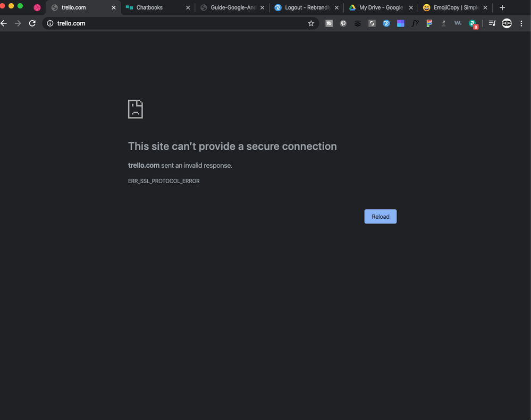Open the '1b' extension in toolbar
The width and height of the screenshot is (531, 420).
pos(329,23)
